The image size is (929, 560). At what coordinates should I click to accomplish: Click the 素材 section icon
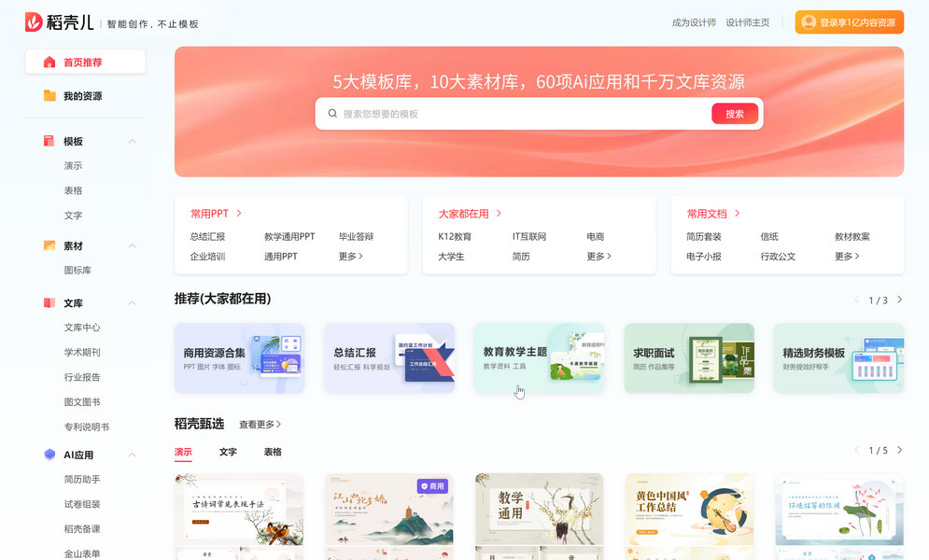tap(49, 246)
